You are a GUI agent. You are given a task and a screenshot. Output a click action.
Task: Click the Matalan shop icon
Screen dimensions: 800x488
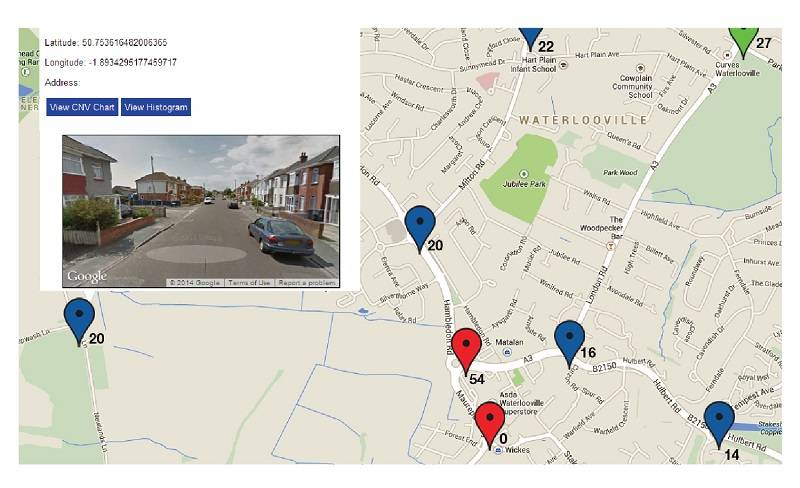click(x=507, y=352)
